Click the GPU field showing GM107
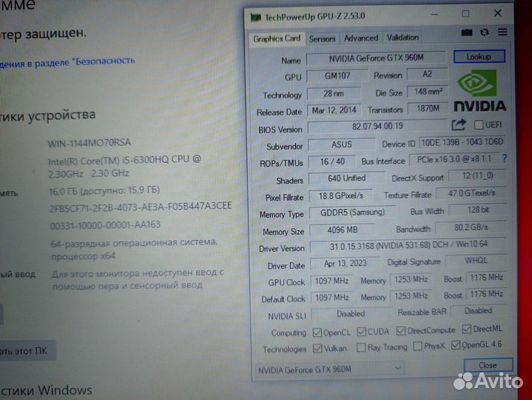Image resolution: width=532 pixels, height=400 pixels. pyautogui.click(x=337, y=76)
